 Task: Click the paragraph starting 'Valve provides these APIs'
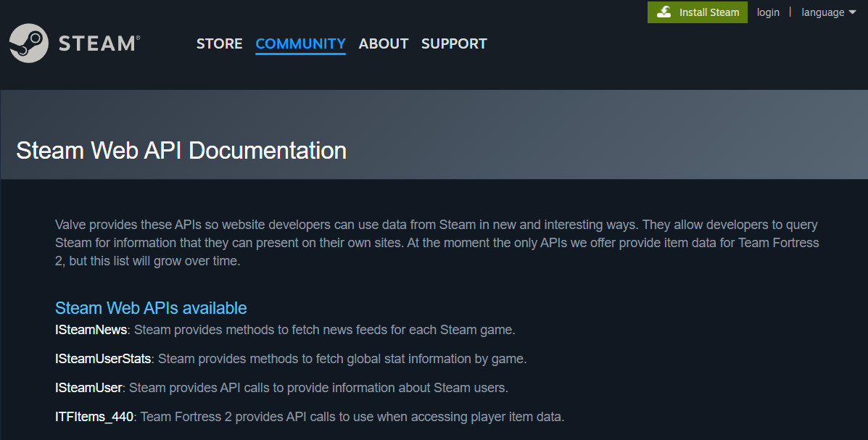tap(437, 242)
